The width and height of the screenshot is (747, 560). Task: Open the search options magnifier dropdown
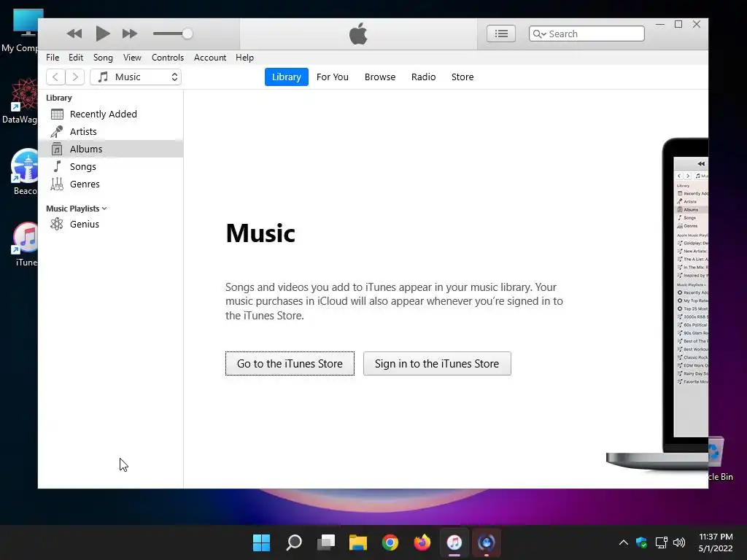539,34
